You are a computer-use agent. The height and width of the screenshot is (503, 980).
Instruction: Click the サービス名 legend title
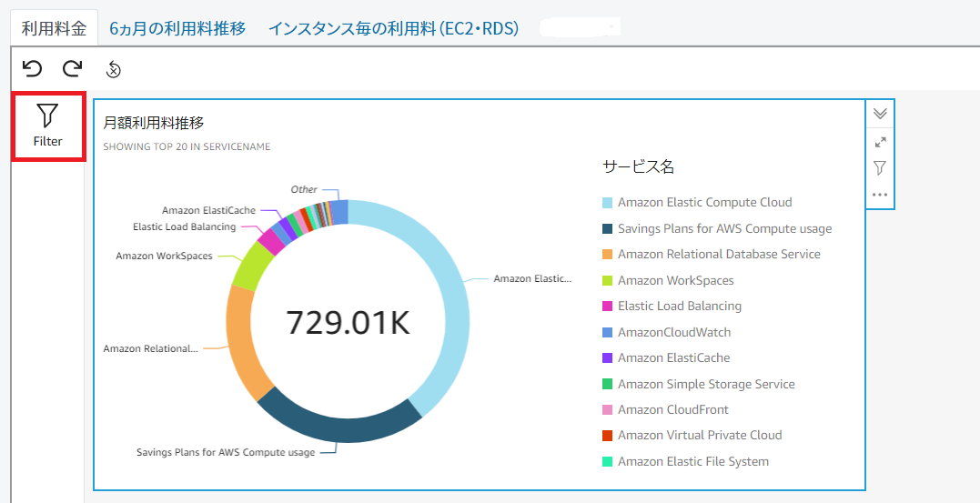point(638,166)
